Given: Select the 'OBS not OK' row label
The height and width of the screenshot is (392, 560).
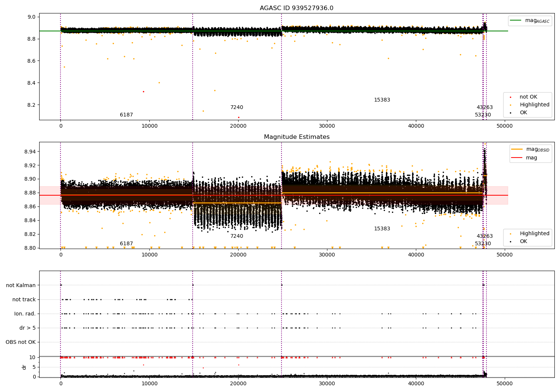Looking at the screenshot, I should click(x=21, y=342).
